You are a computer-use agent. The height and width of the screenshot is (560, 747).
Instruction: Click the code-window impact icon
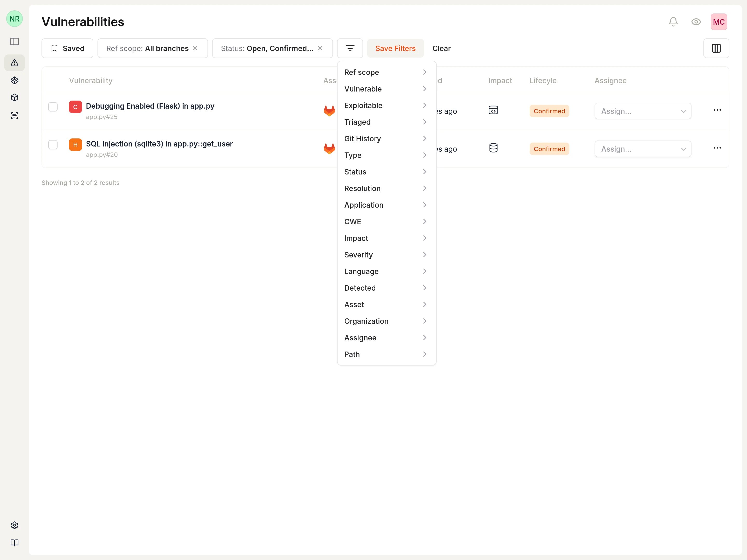(x=493, y=110)
